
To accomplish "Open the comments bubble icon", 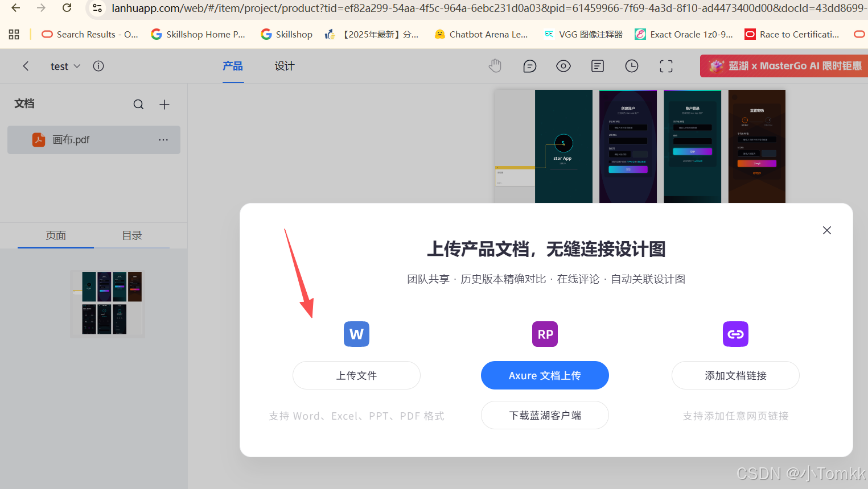I will click(x=529, y=66).
